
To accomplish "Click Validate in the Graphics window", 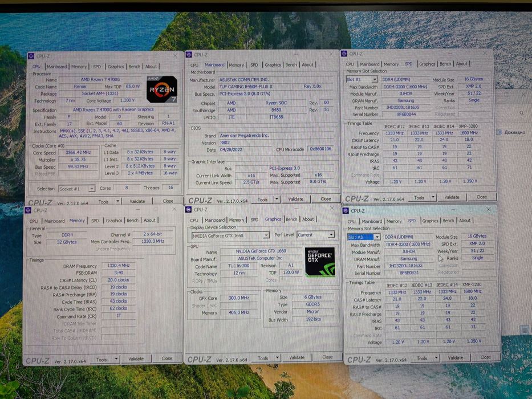I will pos(297,357).
